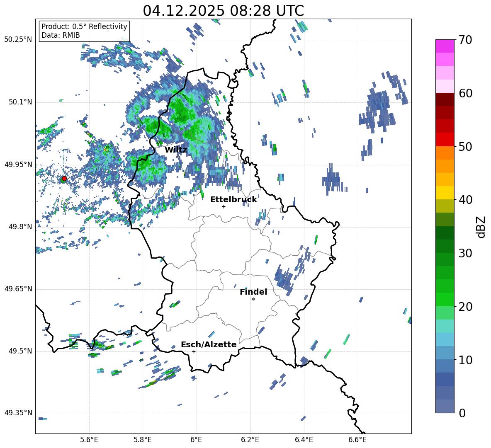
Task: Click the 49.5°N latitude tick label
Action: pos(20,351)
